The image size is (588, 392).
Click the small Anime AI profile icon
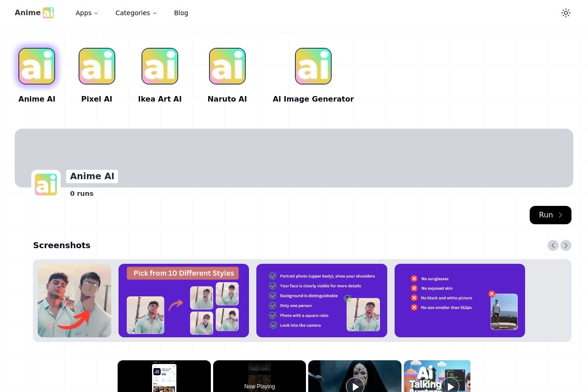[x=46, y=185]
